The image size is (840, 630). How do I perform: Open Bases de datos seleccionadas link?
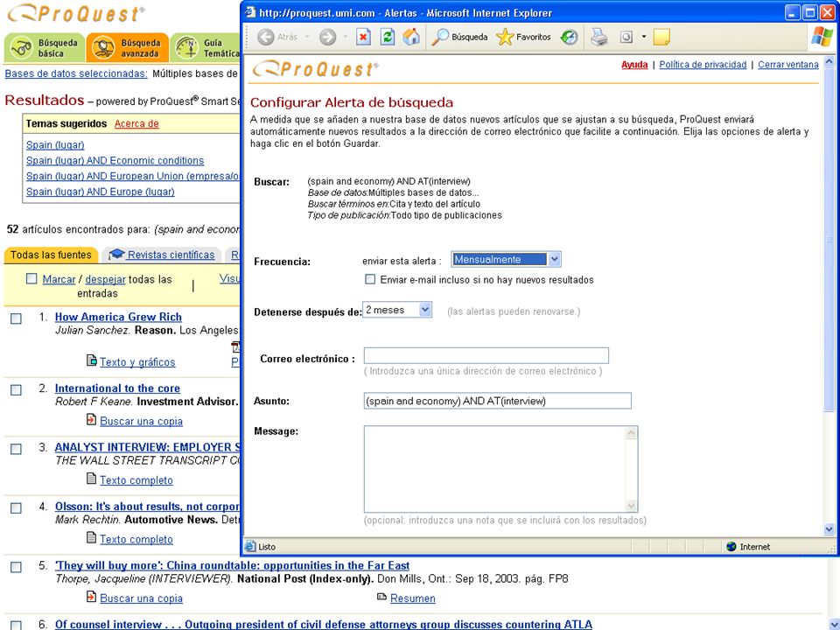click(x=76, y=73)
